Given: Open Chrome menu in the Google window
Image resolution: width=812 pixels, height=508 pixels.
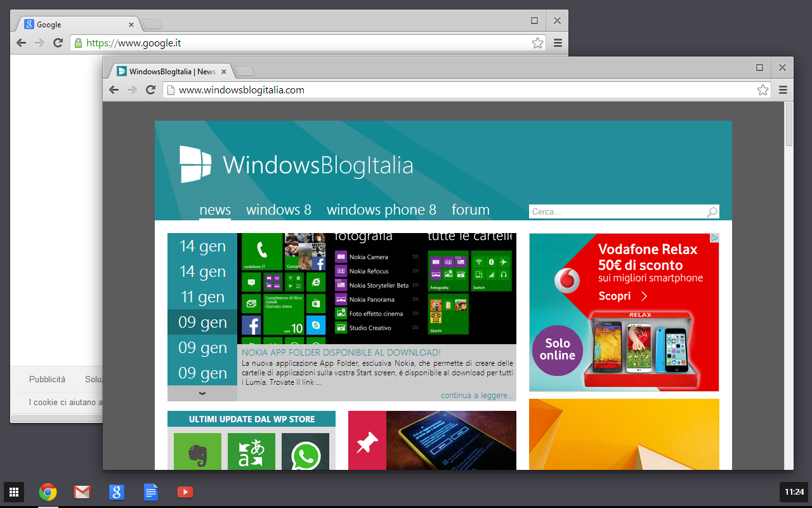Looking at the screenshot, I should [x=558, y=43].
